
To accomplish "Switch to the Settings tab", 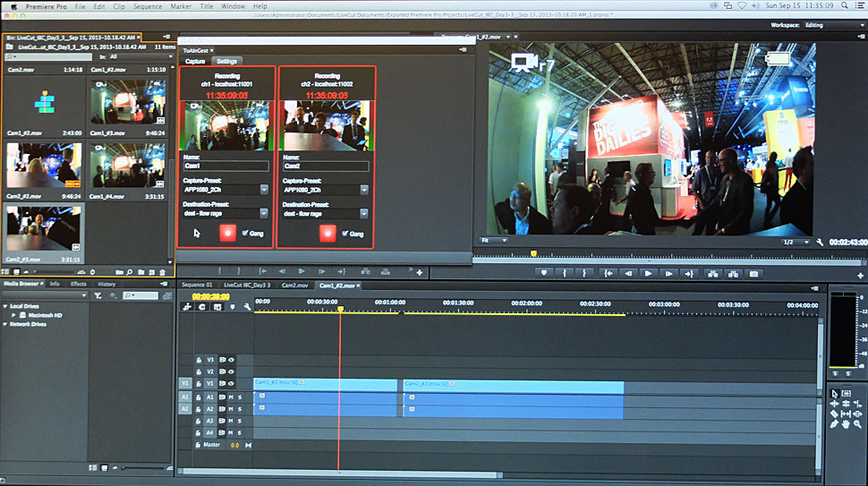I will 227,61.
